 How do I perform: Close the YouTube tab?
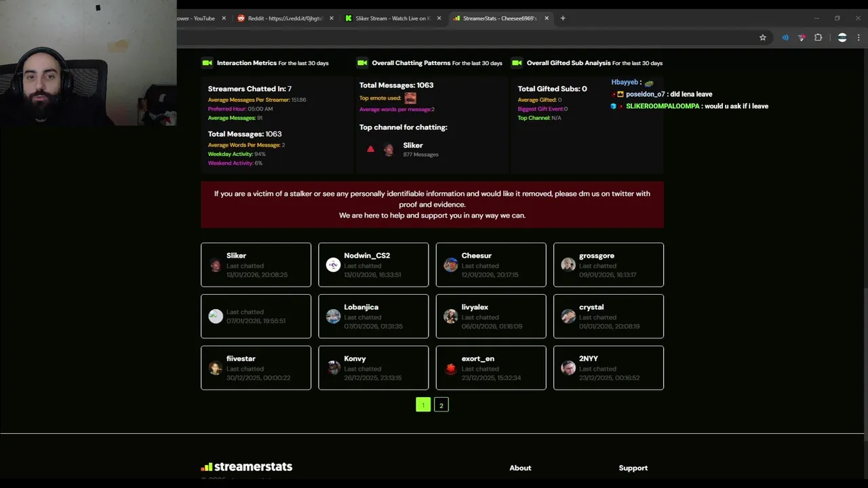point(224,18)
